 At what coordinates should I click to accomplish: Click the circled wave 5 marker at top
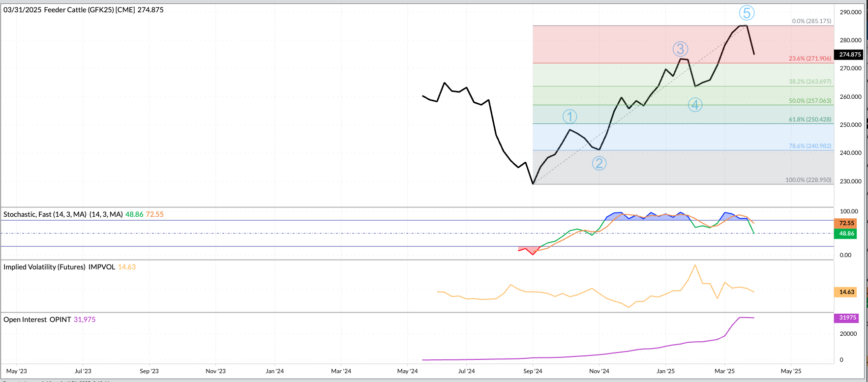747,13
